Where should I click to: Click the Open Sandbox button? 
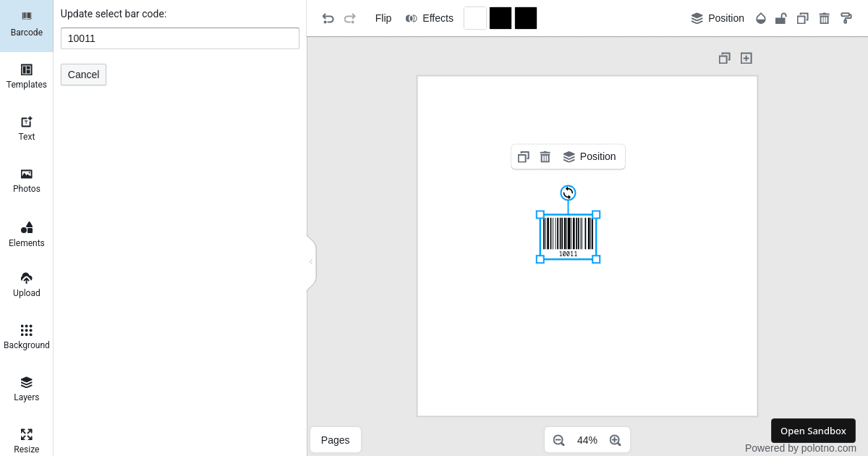pos(813,431)
